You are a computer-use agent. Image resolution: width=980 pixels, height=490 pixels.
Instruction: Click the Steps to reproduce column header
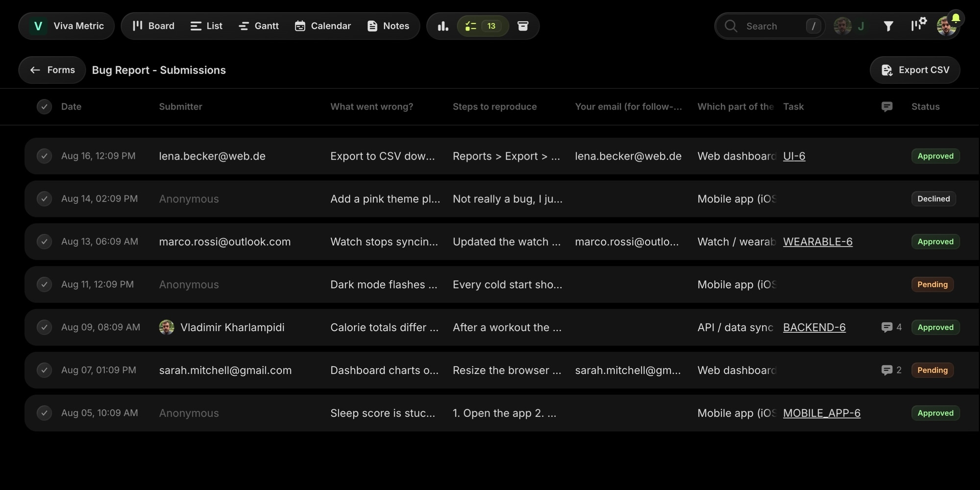495,106
